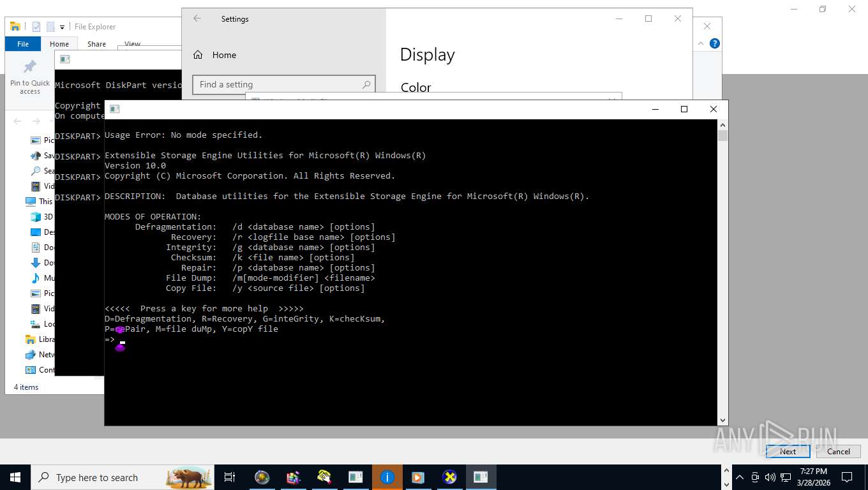Click the Find a setting search box
The image size is (868, 490).
pos(284,84)
